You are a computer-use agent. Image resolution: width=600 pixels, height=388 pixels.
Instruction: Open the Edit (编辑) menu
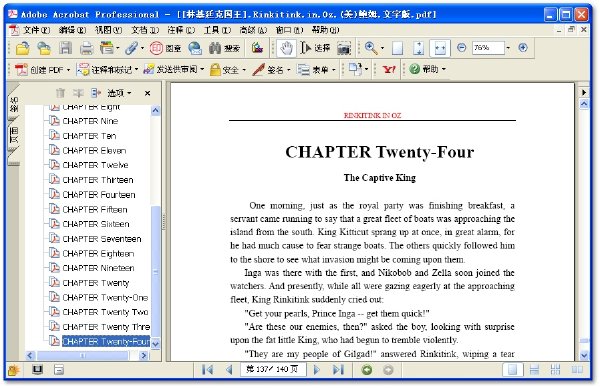pyautogui.click(x=72, y=30)
